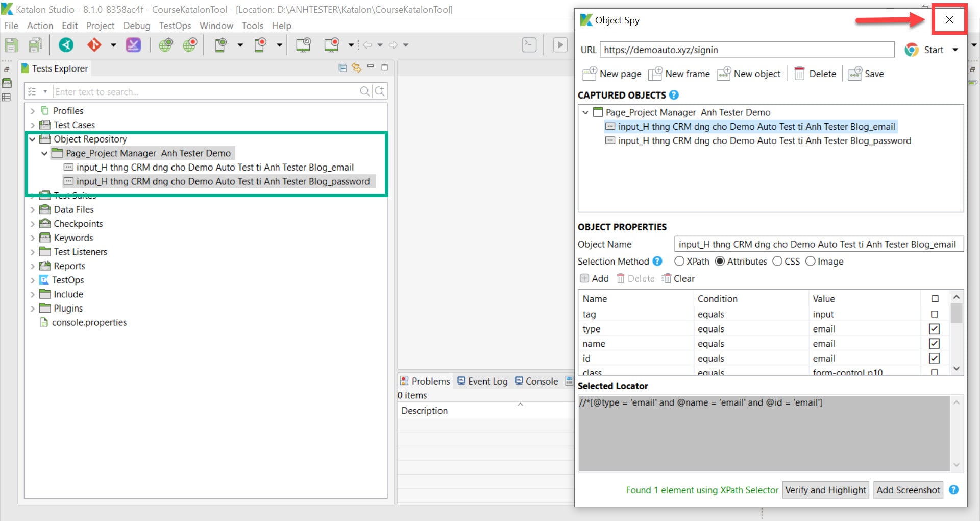The width and height of the screenshot is (980, 521).
Task: Click the Save All toolbar icon
Action: click(35, 45)
